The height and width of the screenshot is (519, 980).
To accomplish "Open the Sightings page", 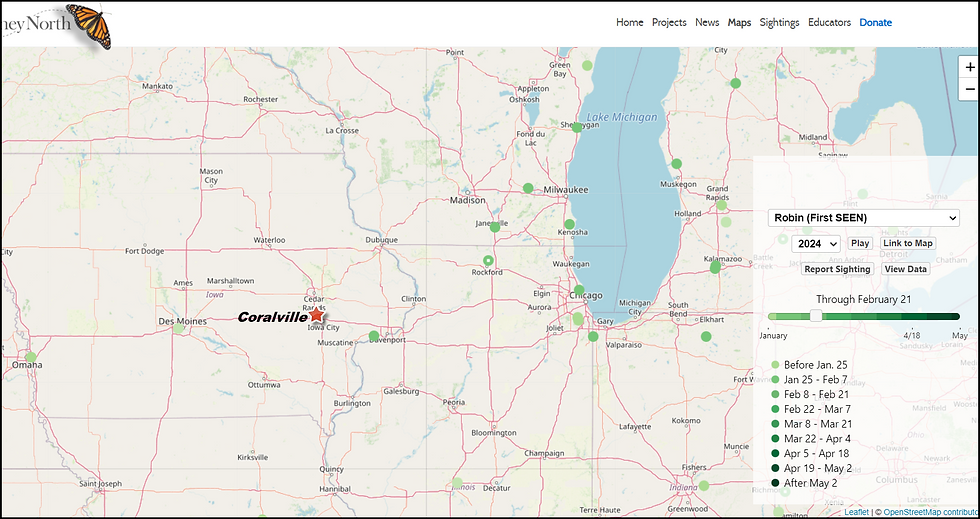I will (x=779, y=23).
